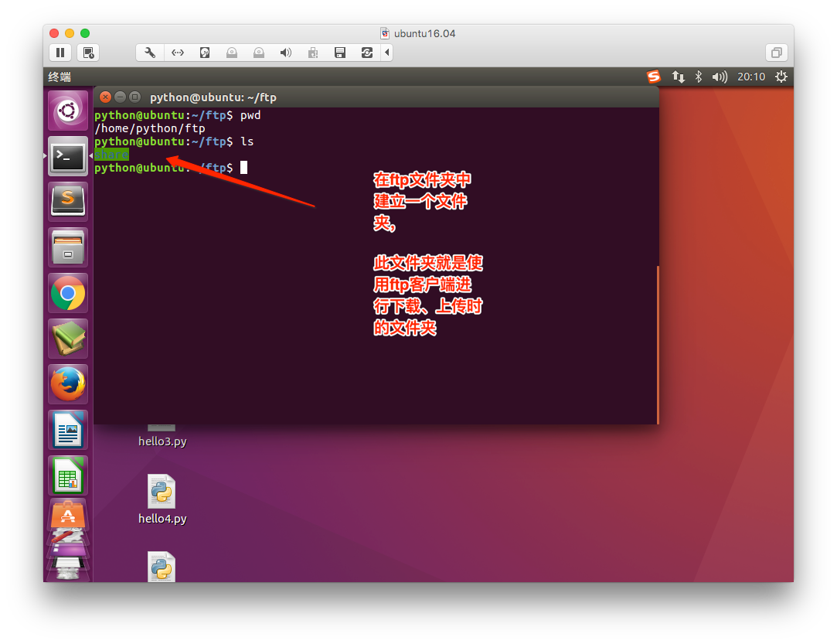837x644 pixels.
Task: Open Firefox browser from the launcher
Action: [x=68, y=384]
